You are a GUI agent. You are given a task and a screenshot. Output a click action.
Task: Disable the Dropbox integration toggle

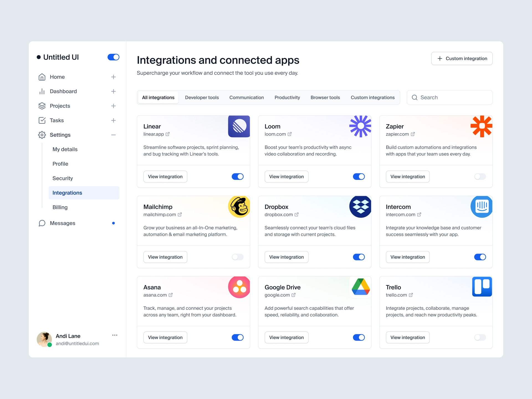pyautogui.click(x=359, y=257)
